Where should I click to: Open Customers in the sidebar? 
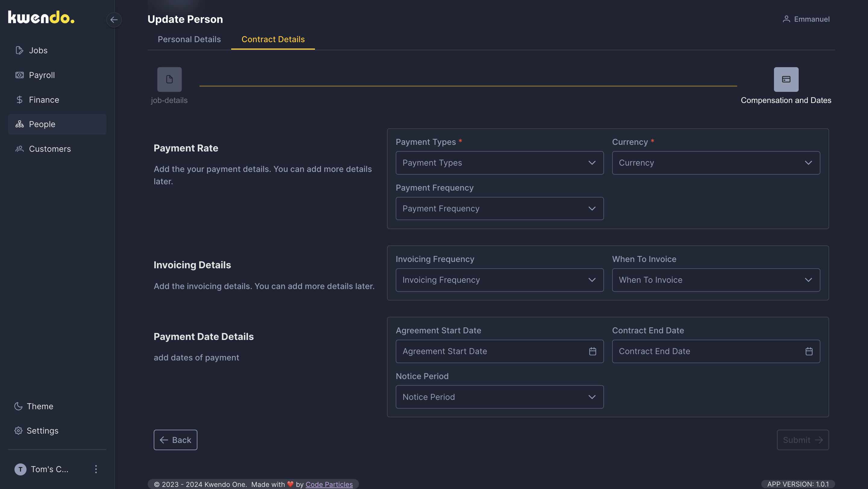(x=57, y=149)
